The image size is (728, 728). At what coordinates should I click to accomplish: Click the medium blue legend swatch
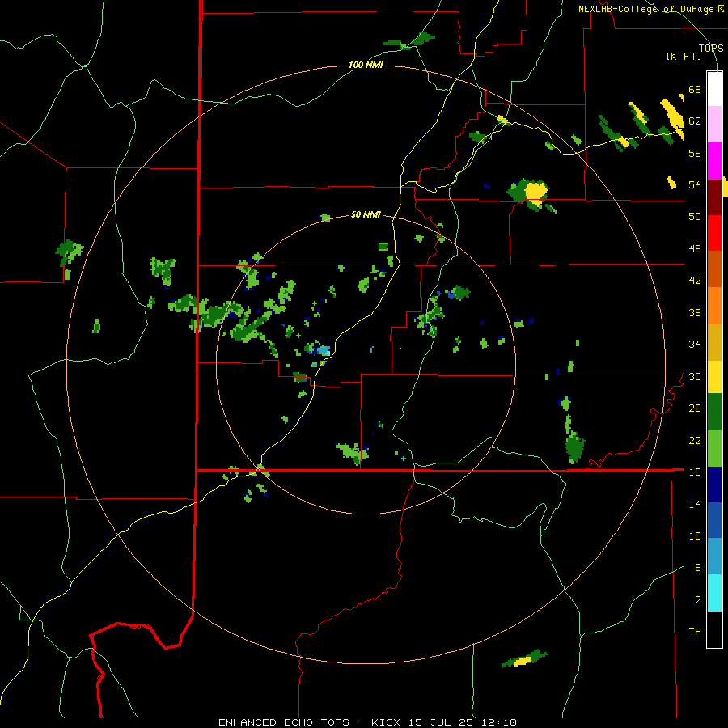click(714, 520)
